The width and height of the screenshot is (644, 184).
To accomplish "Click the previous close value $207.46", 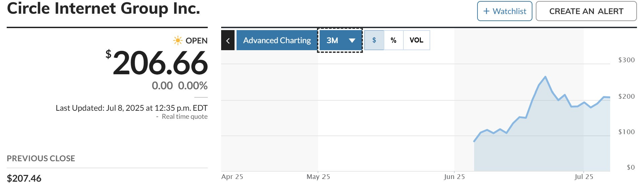I will [24, 178].
